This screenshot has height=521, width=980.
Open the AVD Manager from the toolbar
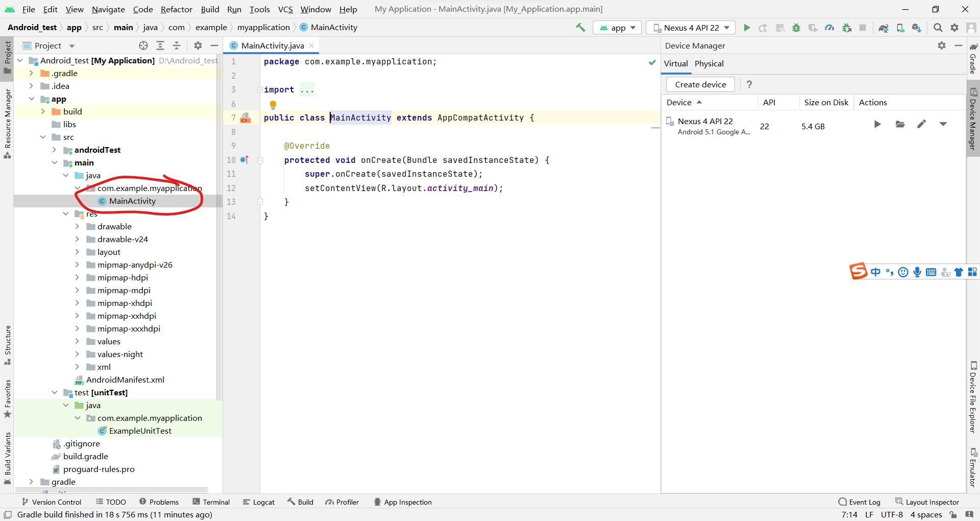coord(900,28)
